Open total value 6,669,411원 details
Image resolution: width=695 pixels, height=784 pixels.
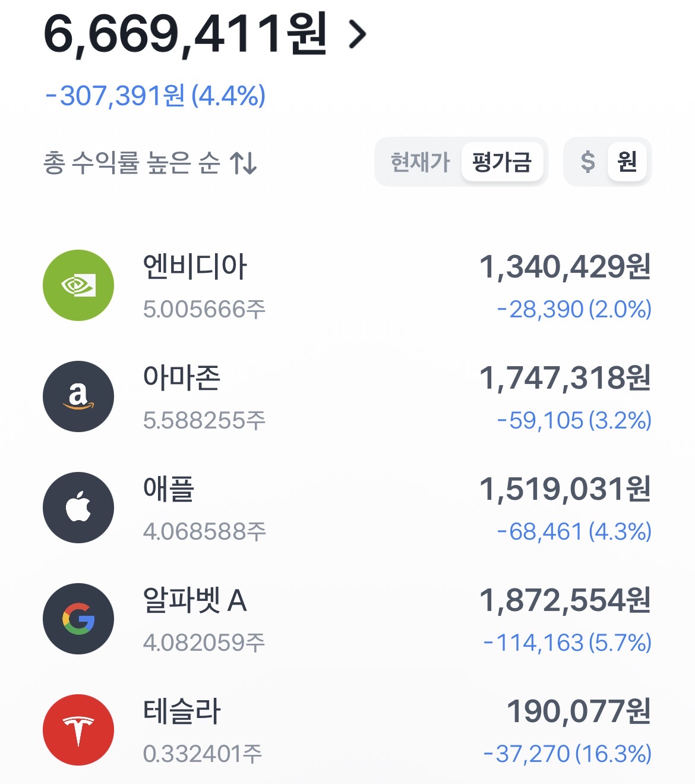[x=185, y=34]
